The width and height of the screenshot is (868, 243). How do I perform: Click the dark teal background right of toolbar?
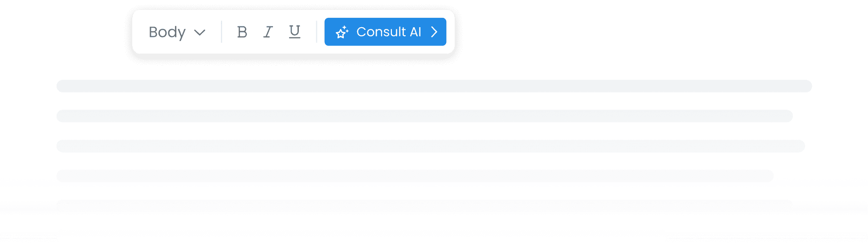646,36
